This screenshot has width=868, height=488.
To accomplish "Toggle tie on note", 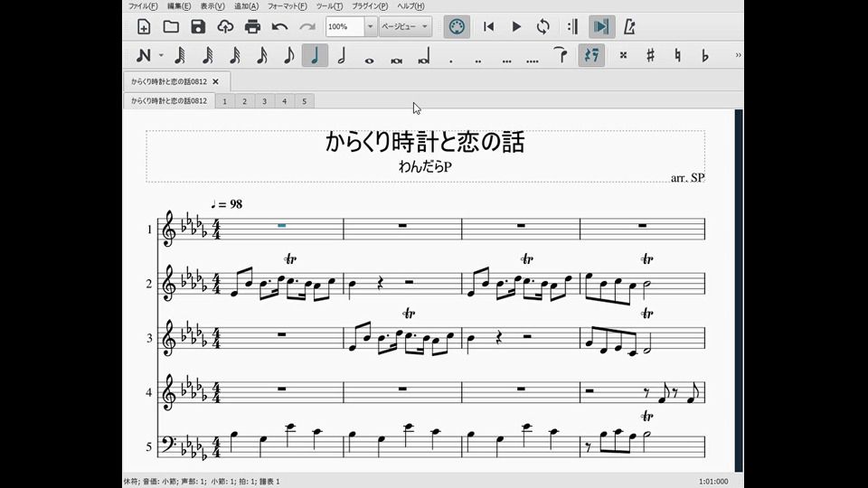I will 561,55.
